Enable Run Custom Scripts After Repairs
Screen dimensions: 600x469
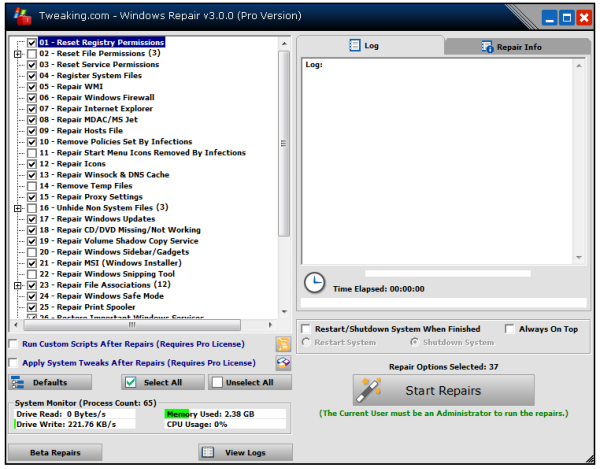tap(13, 344)
